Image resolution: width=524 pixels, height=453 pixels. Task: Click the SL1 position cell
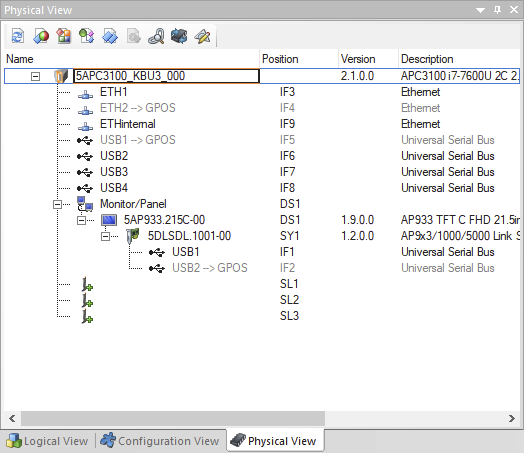(x=289, y=284)
